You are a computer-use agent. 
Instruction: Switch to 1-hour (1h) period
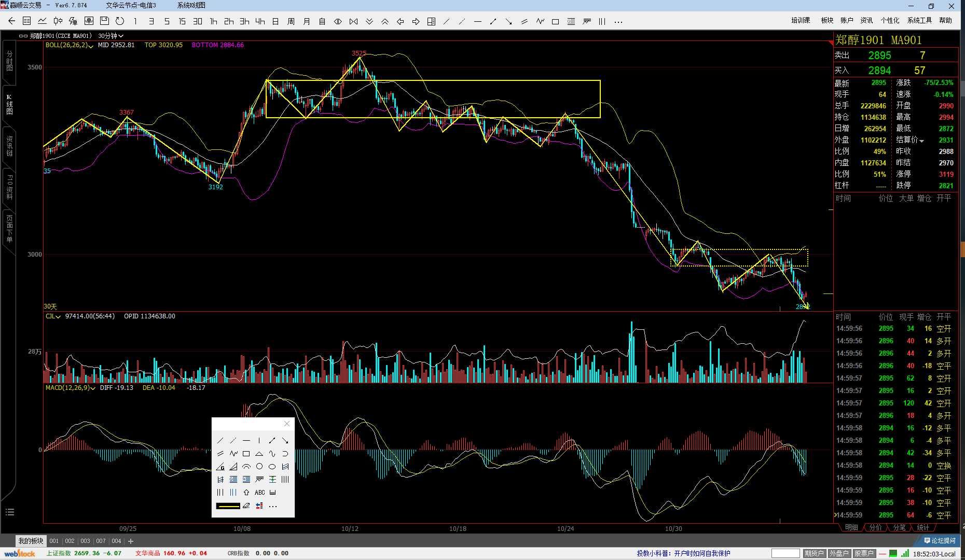pyautogui.click(x=213, y=21)
